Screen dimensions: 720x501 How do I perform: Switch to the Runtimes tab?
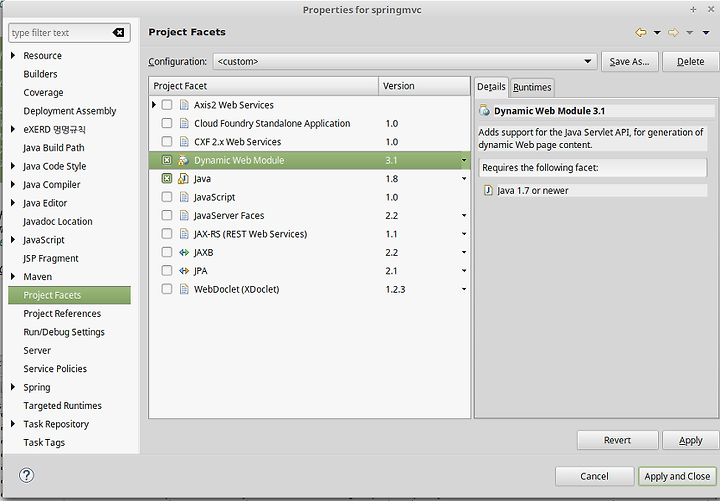point(532,87)
